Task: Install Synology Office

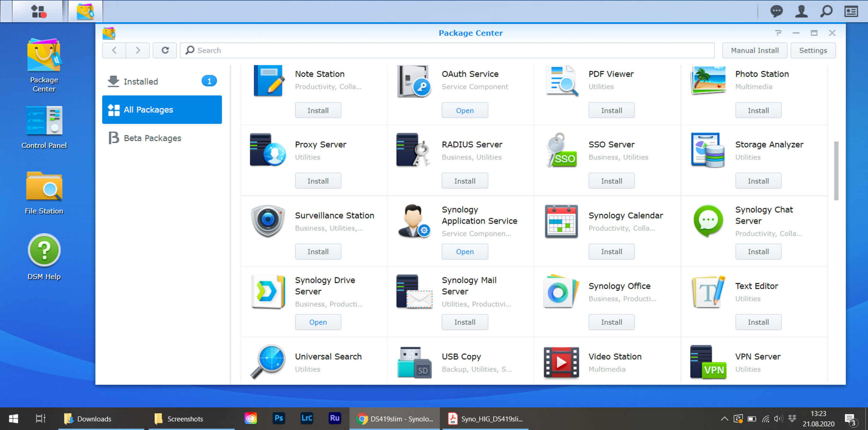Action: [x=611, y=322]
